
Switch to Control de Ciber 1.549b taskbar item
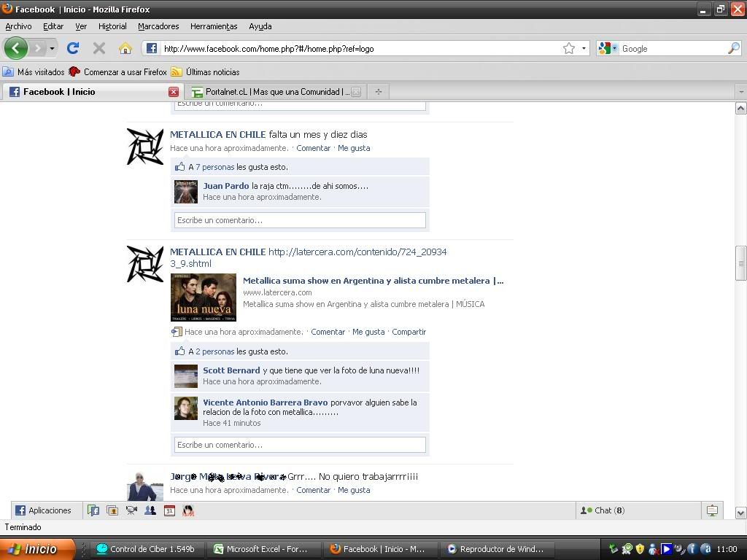pos(146,549)
